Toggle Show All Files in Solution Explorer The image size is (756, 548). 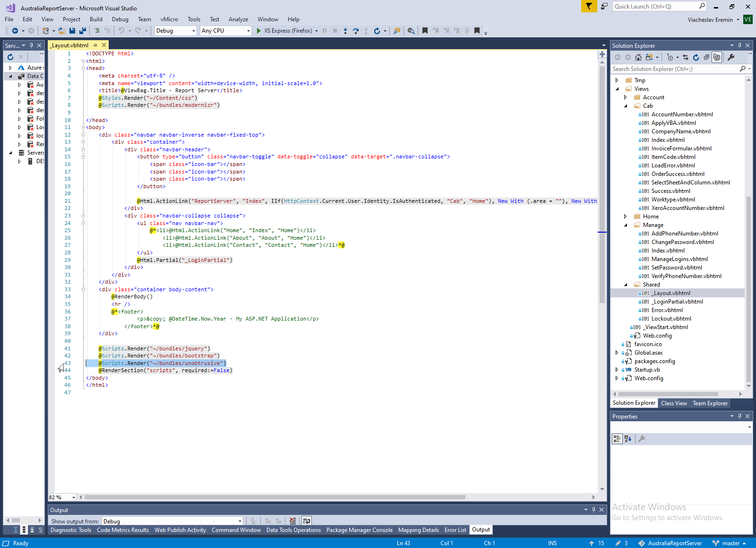point(717,57)
